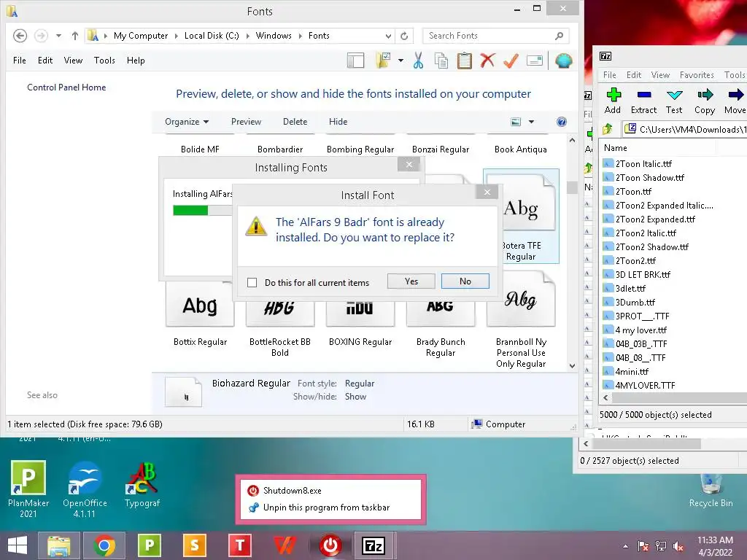Select Brannboll Ny Personal Use Only font
747x560 pixels.
[521, 321]
